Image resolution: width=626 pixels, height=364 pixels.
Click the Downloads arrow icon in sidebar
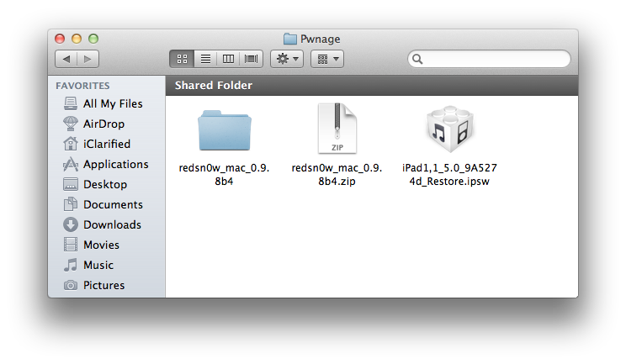tap(72, 224)
